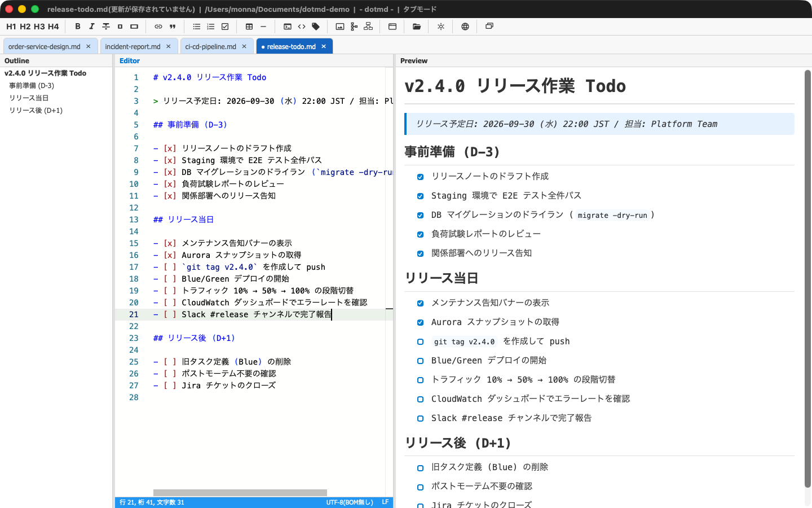Click the overlapping windows icon
The width and height of the screenshot is (812, 508).
[489, 27]
